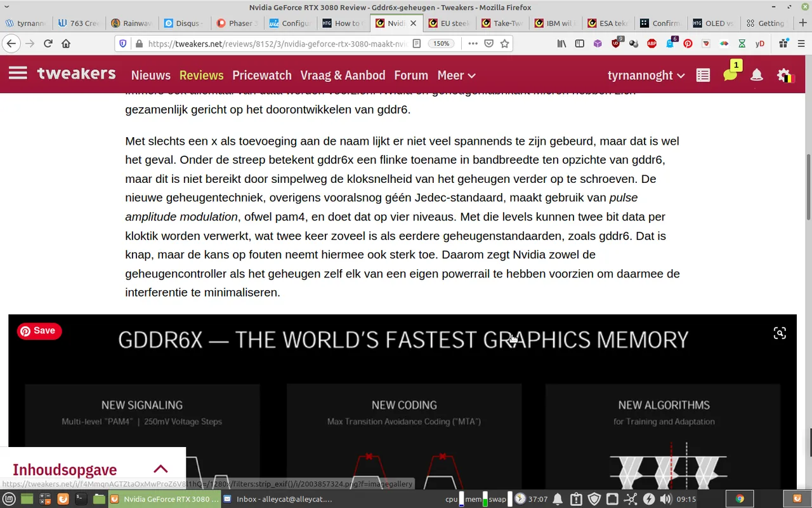Click the Pinterest extension icon
The width and height of the screenshot is (812, 508).
[688, 44]
